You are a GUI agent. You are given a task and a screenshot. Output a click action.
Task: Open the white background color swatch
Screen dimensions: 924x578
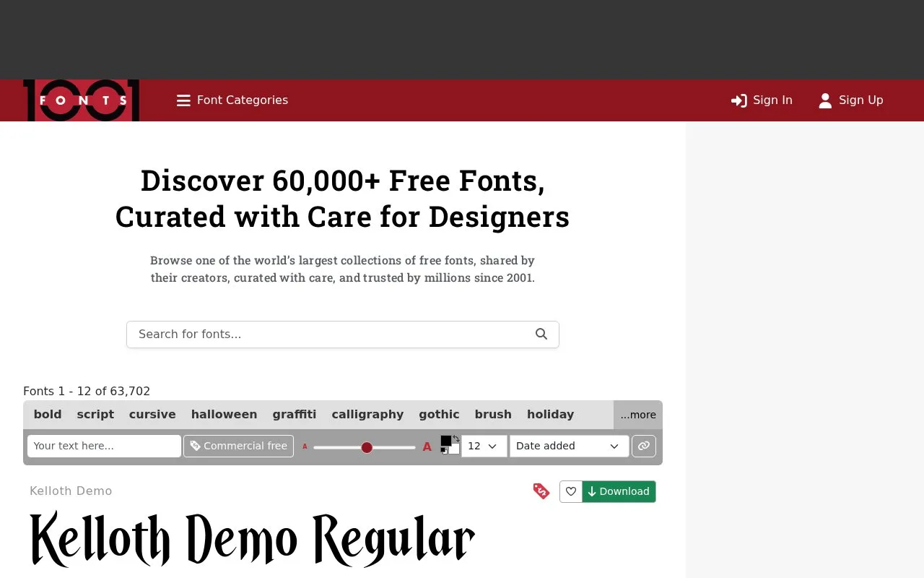click(454, 449)
